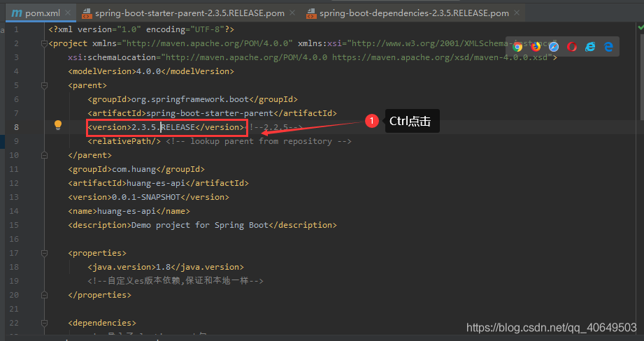Click the xml version declaration line
Screen dimensions: 644x341
[x=141, y=29]
